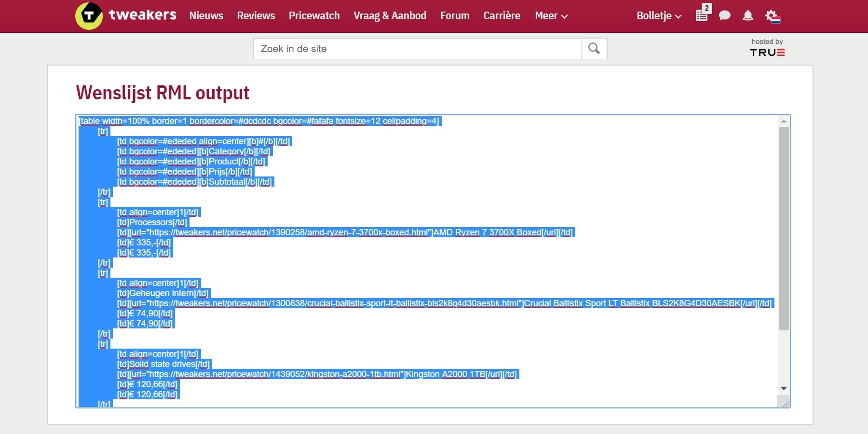This screenshot has width=868, height=434.
Task: Open the settings gear with flag icon
Action: [x=773, y=16]
